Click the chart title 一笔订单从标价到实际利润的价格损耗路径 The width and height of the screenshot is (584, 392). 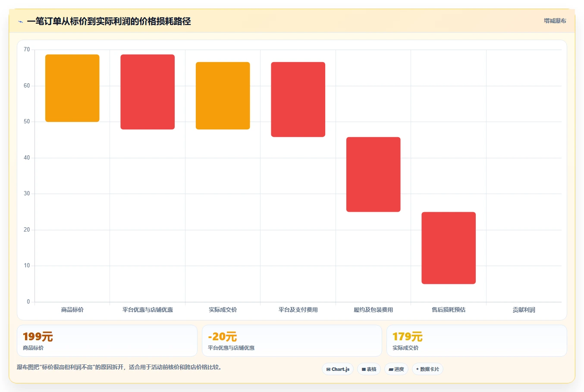tap(109, 22)
